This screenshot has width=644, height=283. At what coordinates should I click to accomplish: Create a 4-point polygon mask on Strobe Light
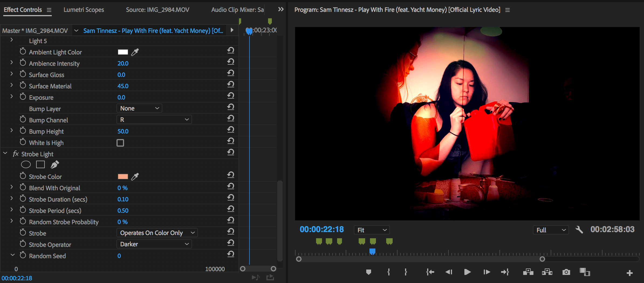[x=40, y=164]
